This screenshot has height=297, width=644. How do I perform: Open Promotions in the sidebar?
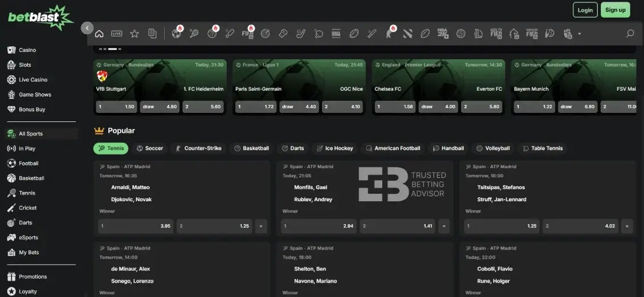[x=32, y=276]
